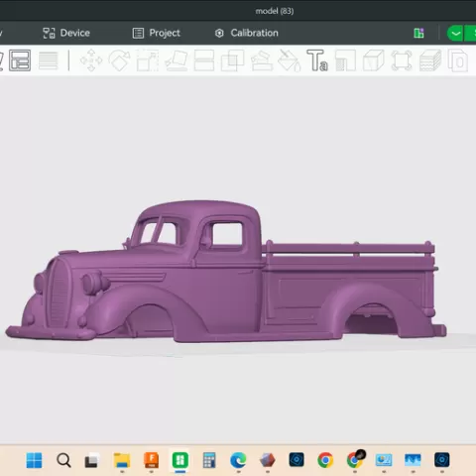The height and width of the screenshot is (476, 476).
Task: Open Microsoft Edge from the taskbar
Action: coord(238,460)
